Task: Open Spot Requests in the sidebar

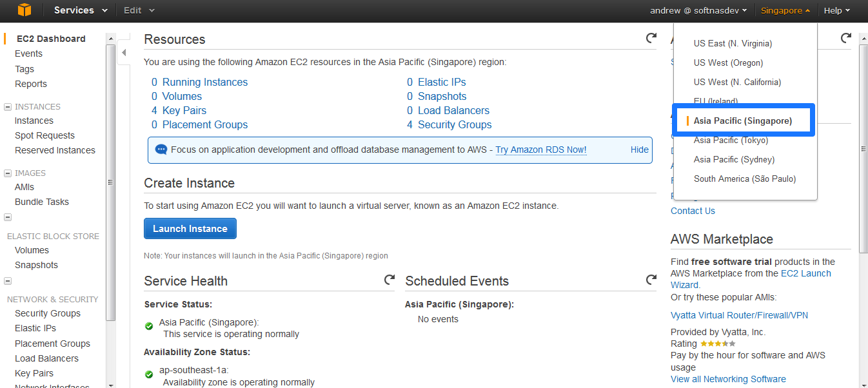Action: tap(44, 135)
